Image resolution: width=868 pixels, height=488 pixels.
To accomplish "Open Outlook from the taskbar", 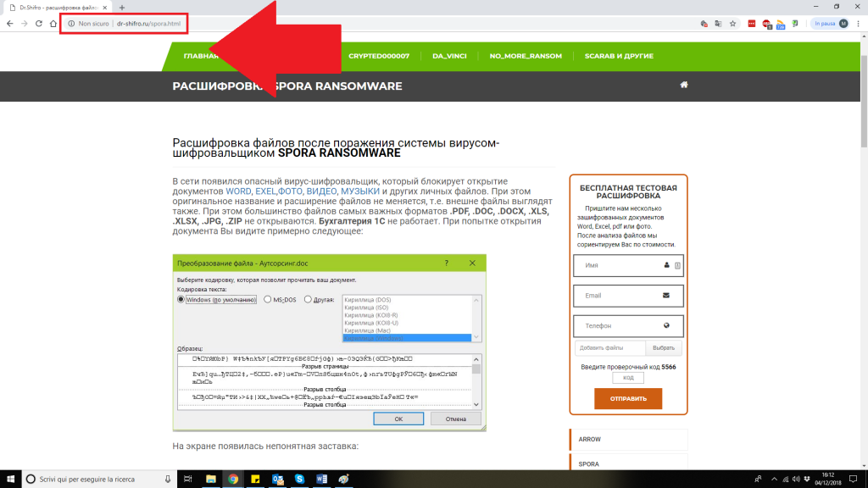I will pyautogui.click(x=277, y=480).
